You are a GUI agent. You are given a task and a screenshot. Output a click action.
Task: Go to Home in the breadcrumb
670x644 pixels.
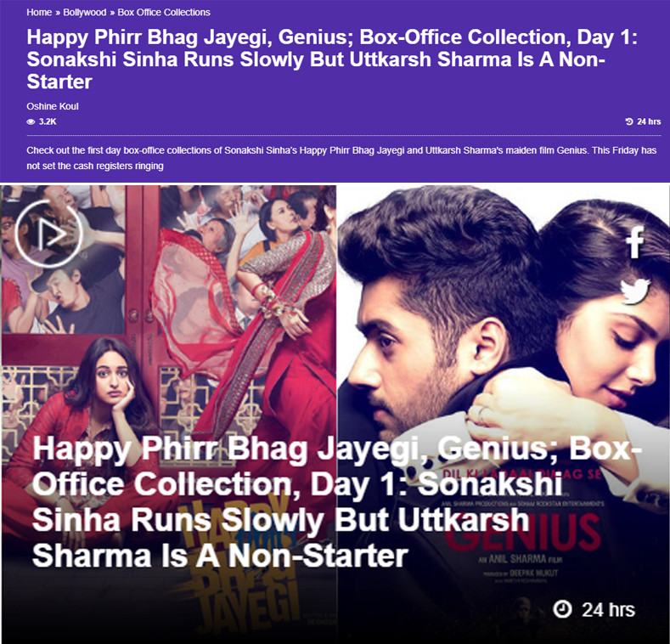point(39,13)
